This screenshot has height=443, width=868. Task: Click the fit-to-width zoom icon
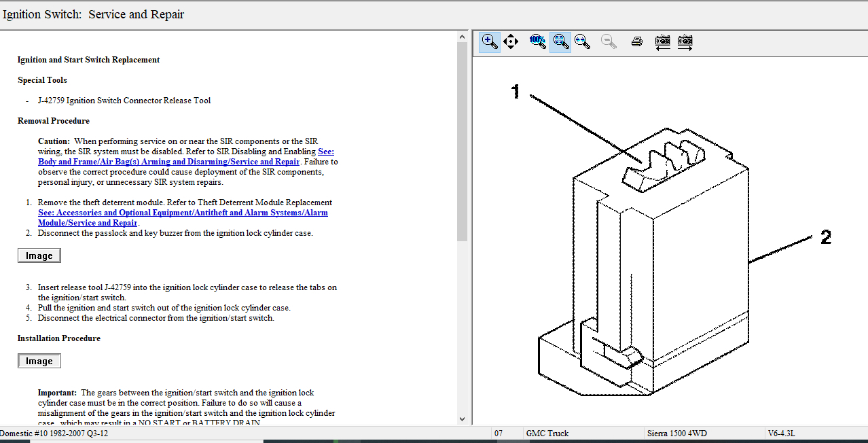582,41
